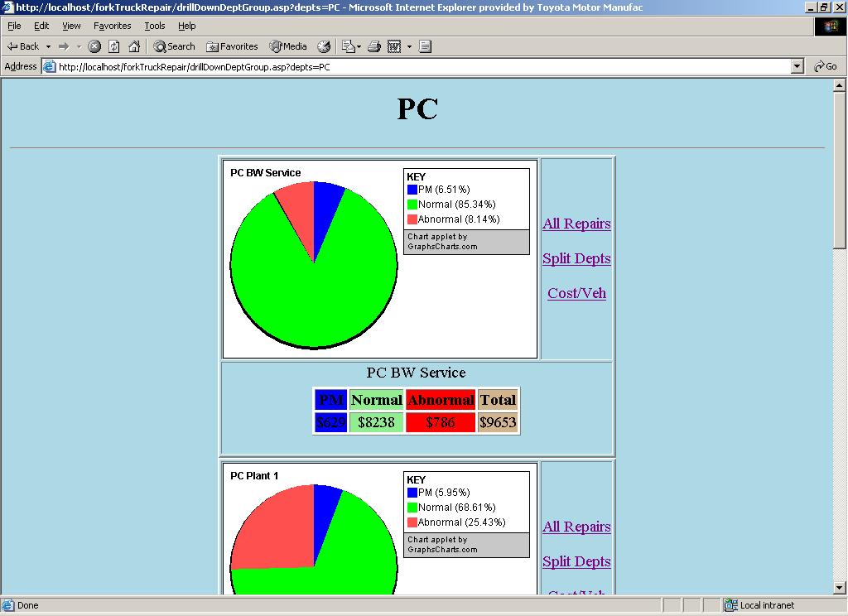The image size is (848, 616).
Task: Click the scrollbar up arrow
Action: (x=840, y=85)
